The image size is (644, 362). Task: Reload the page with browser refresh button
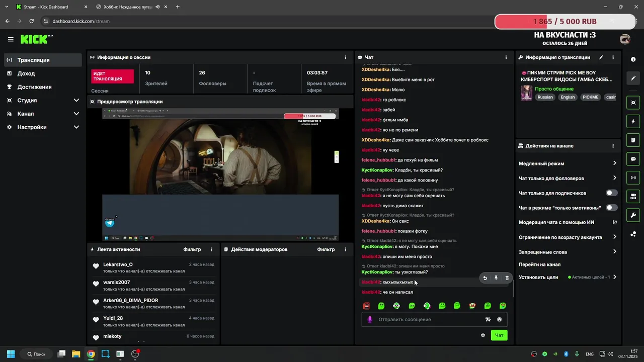pyautogui.click(x=31, y=21)
